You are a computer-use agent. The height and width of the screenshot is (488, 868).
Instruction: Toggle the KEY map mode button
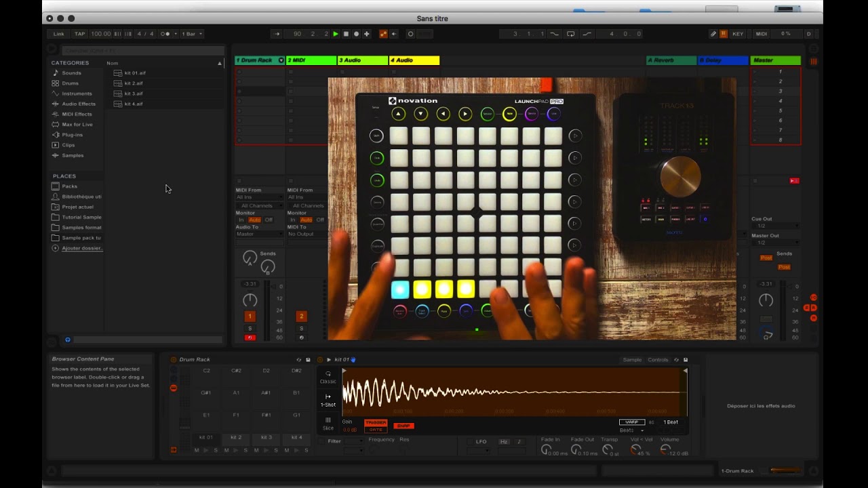[x=738, y=34]
